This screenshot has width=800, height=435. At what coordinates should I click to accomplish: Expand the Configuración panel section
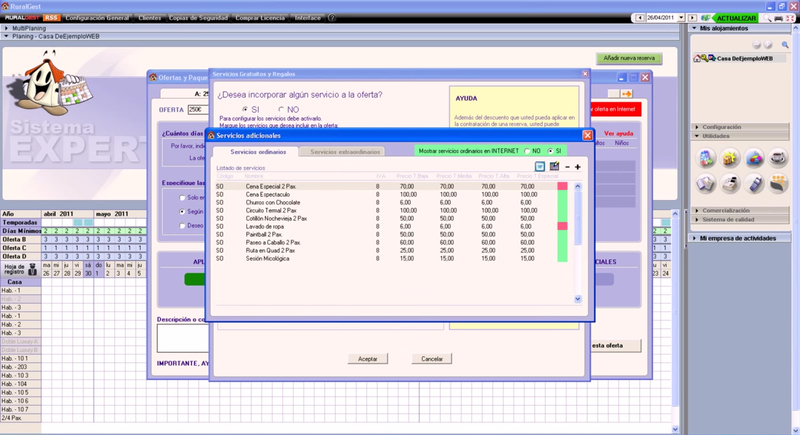[x=721, y=127]
